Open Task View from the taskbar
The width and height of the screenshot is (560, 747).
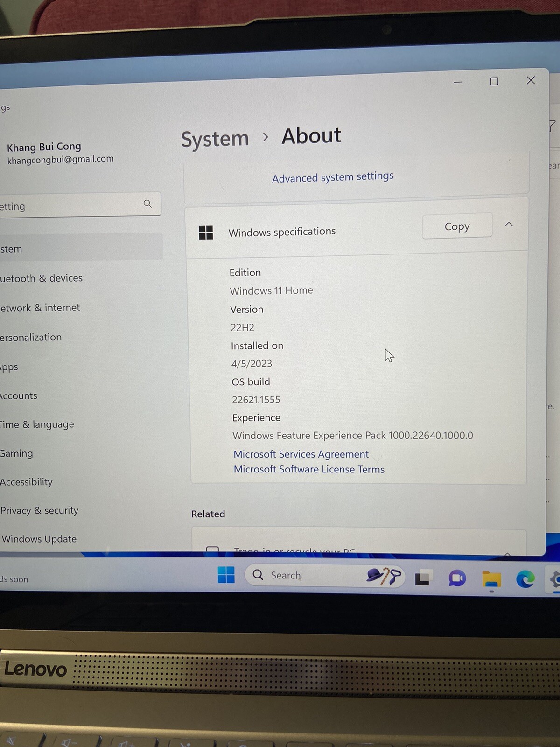tap(423, 578)
